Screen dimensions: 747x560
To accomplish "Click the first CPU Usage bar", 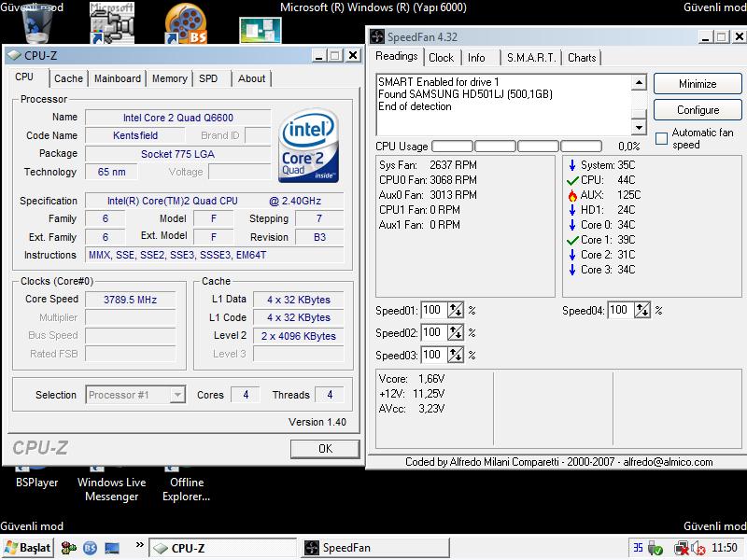I will [452, 147].
